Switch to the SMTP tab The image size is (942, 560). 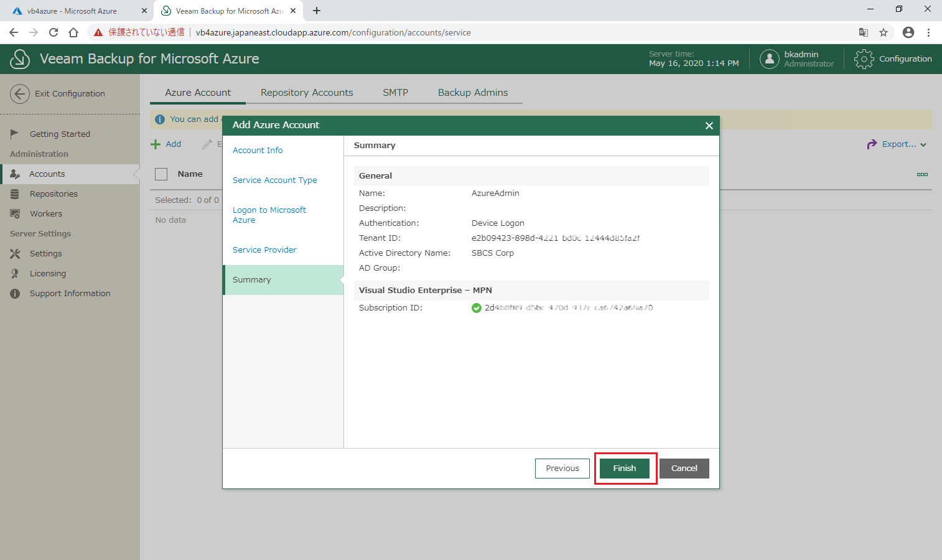[395, 92]
